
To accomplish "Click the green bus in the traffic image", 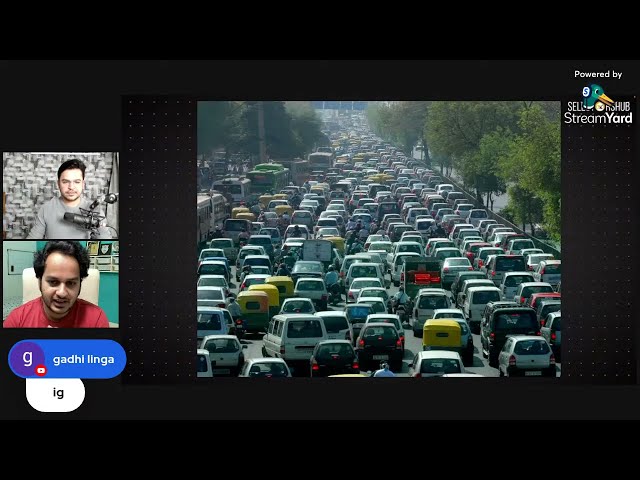I will pyautogui.click(x=267, y=176).
